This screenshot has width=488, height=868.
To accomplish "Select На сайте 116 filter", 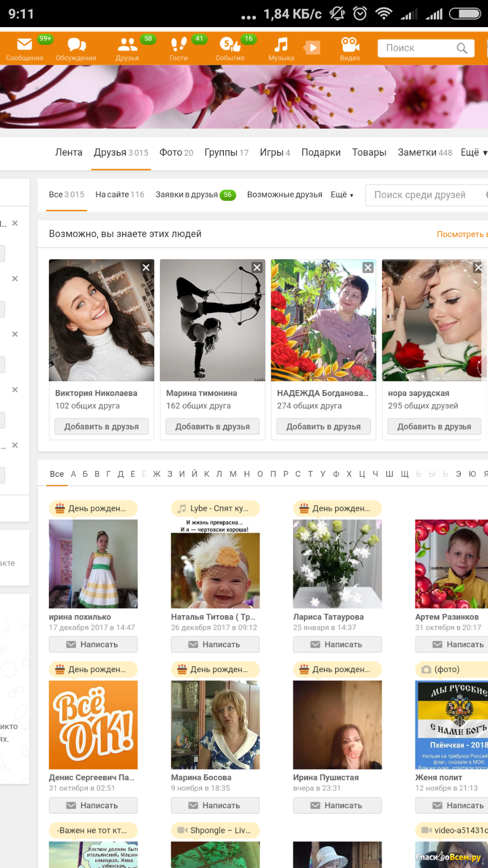I will point(120,195).
